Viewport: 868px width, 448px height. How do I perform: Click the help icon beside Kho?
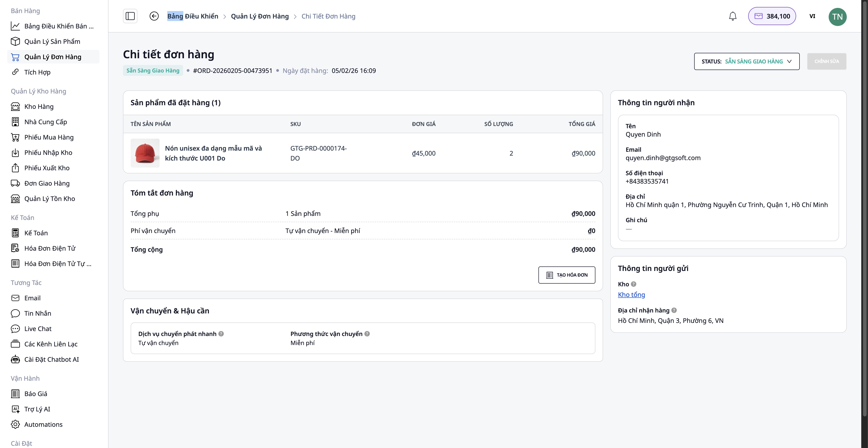coord(633,284)
